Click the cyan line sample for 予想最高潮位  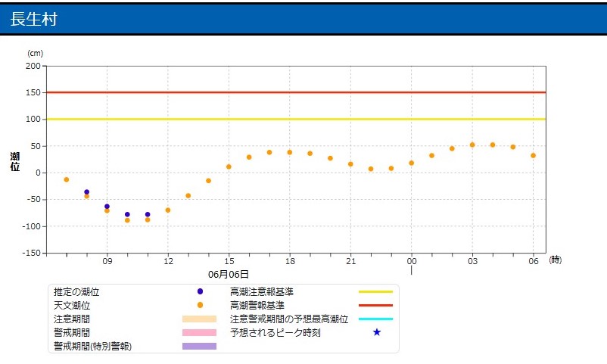[375, 319]
